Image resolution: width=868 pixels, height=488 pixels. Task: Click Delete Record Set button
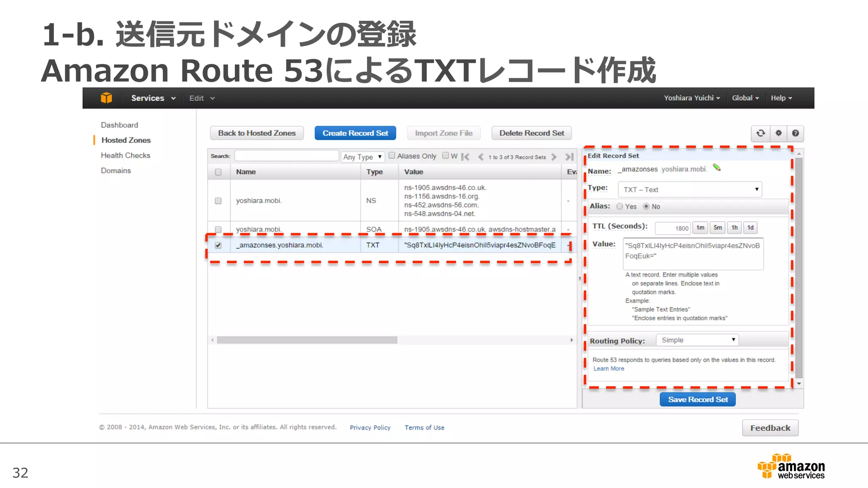[531, 133]
